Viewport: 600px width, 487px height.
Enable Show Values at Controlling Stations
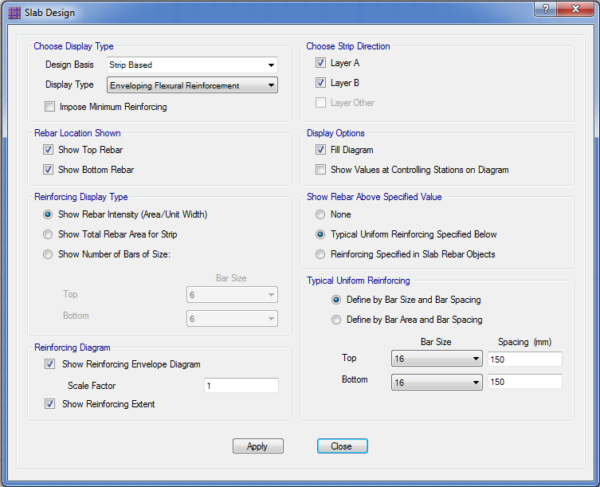[321, 169]
